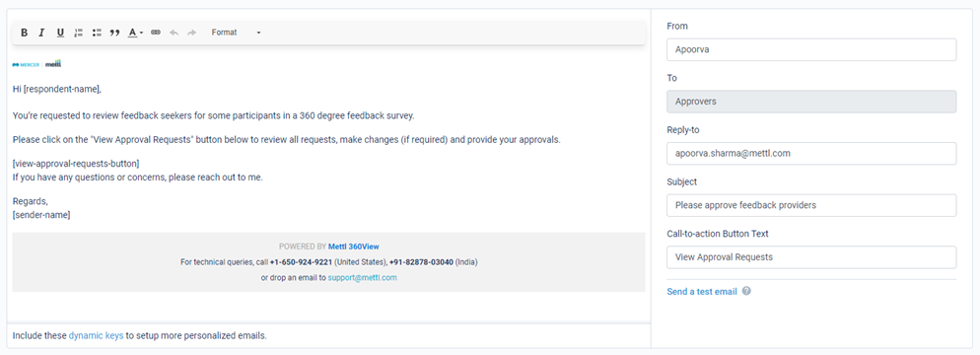Image resolution: width=980 pixels, height=355 pixels.
Task: Click the help icon beside test email
Action: pos(746,291)
